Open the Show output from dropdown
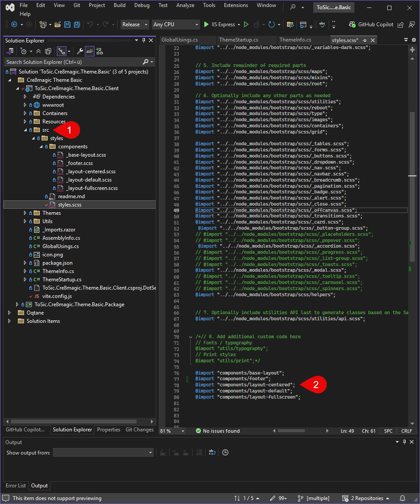Viewport: 420px width, 504px height. coord(103,452)
